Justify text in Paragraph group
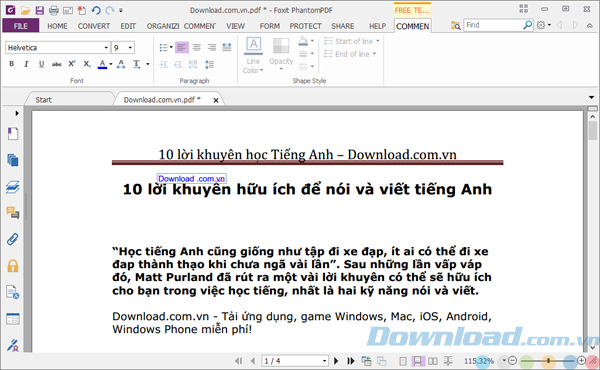Viewport: 600px width, 370px height. (x=227, y=47)
